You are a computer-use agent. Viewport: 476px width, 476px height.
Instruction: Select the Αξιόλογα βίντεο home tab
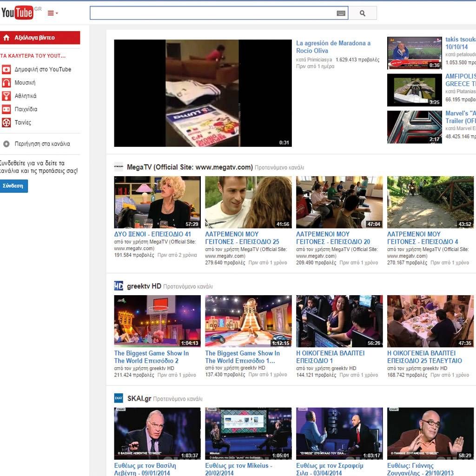click(40, 38)
